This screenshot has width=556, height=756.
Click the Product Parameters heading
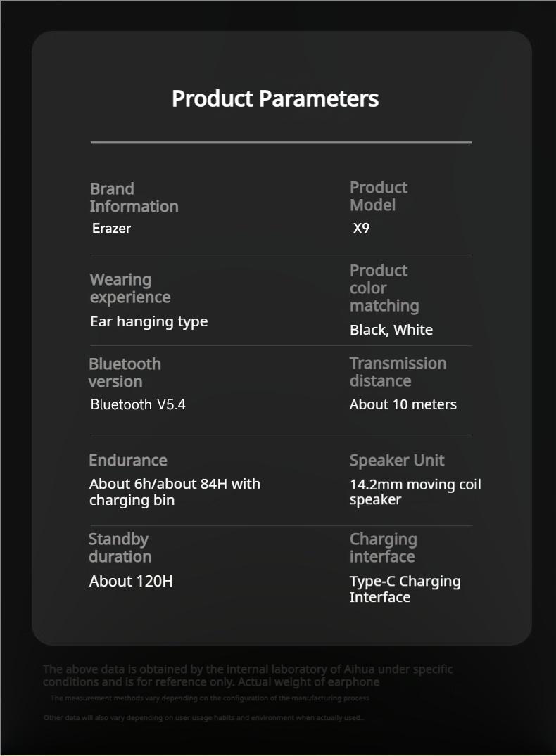275,98
